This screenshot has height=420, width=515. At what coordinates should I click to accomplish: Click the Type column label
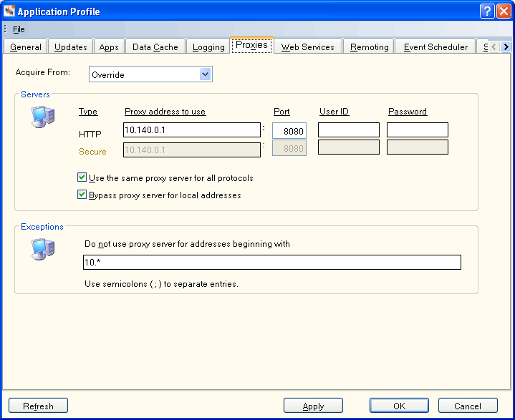88,112
